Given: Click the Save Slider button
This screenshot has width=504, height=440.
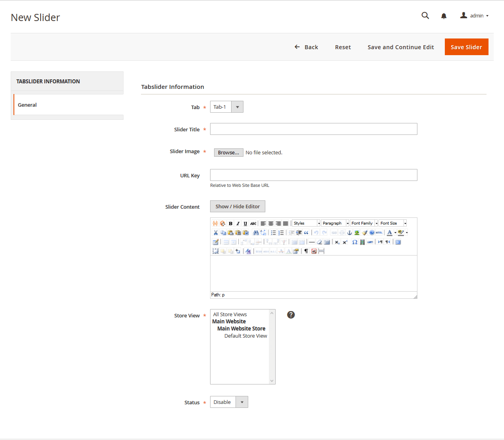Looking at the screenshot, I should tap(466, 47).
